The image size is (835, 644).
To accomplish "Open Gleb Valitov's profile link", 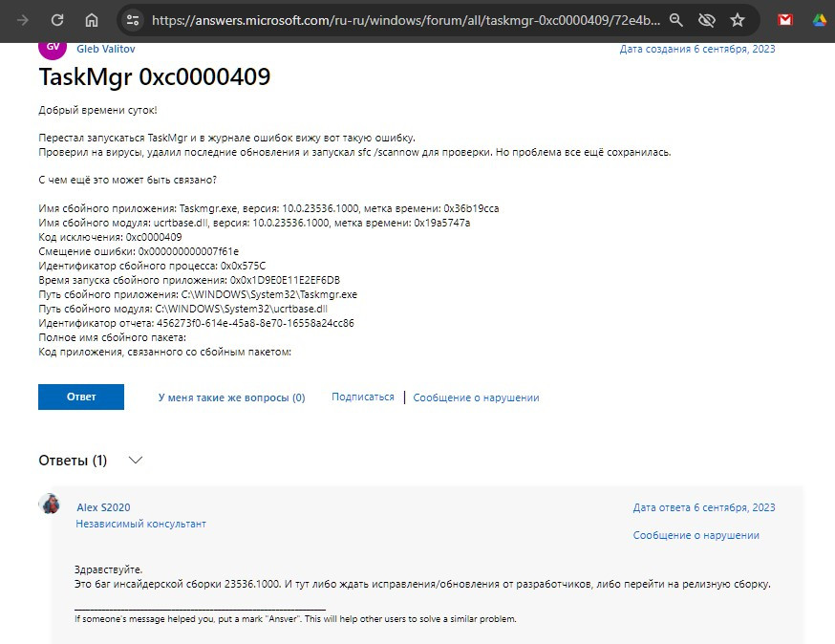I will [107, 49].
